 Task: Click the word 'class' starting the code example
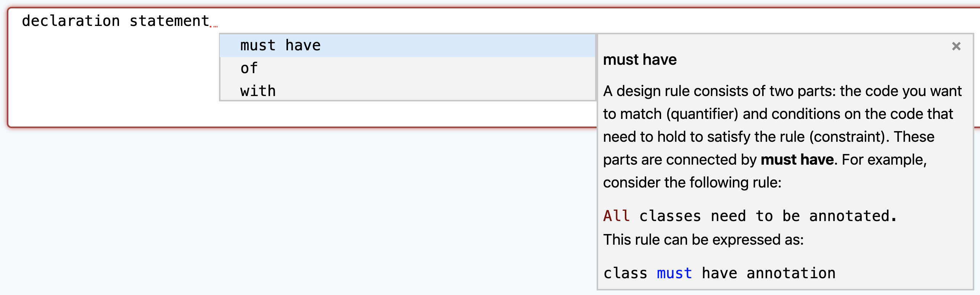(x=625, y=273)
